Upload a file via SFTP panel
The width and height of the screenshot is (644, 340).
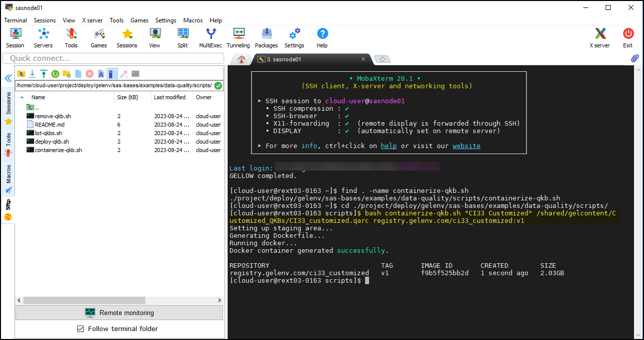pos(44,73)
